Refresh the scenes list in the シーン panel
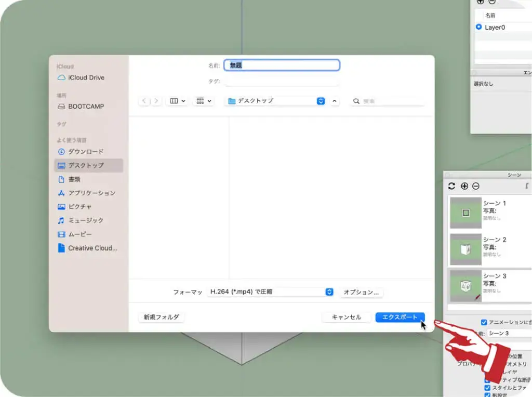The width and height of the screenshot is (532, 397). point(450,185)
